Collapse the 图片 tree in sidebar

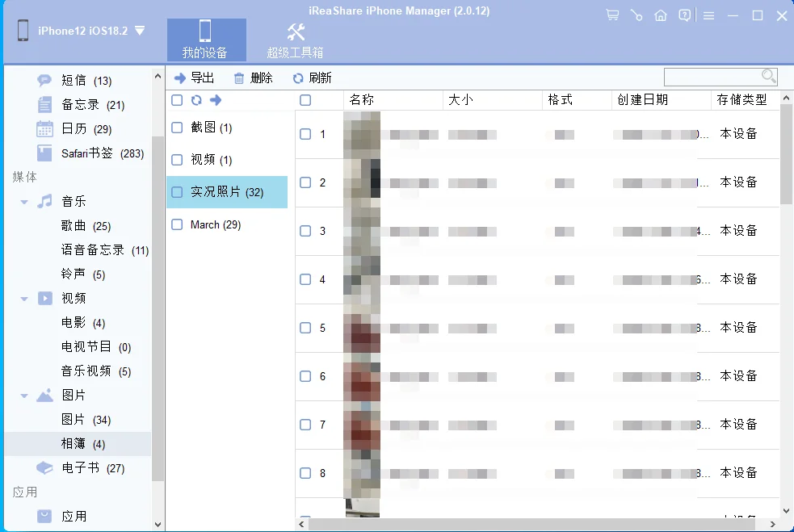pos(23,395)
